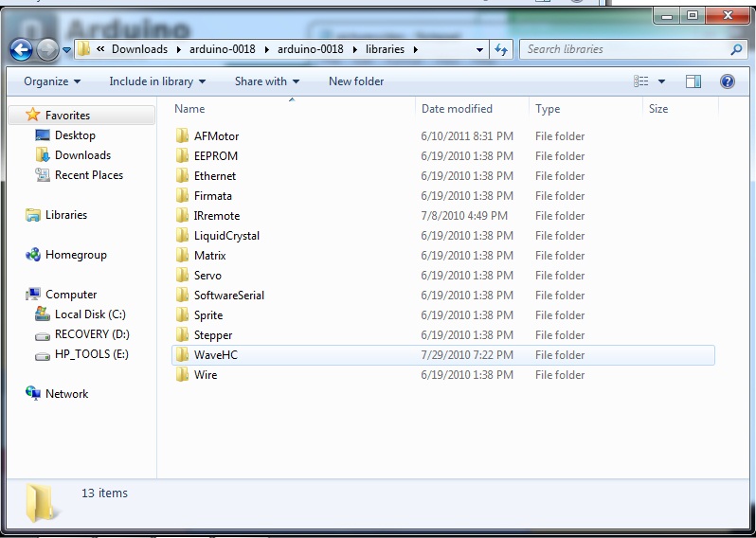Image resolution: width=756 pixels, height=538 pixels.
Task: Select Favorites in navigation pane
Action: [x=67, y=116]
